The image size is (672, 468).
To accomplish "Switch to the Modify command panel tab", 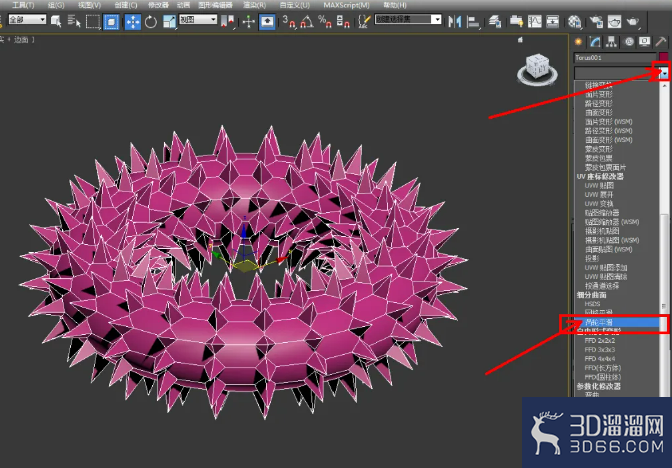I will [595, 42].
